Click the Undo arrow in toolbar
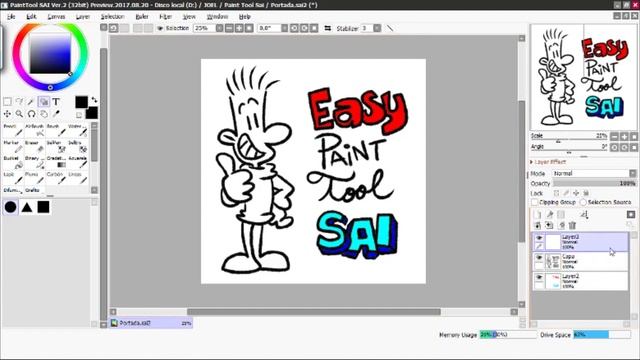Viewport: 640px width, 360px height. [114, 28]
